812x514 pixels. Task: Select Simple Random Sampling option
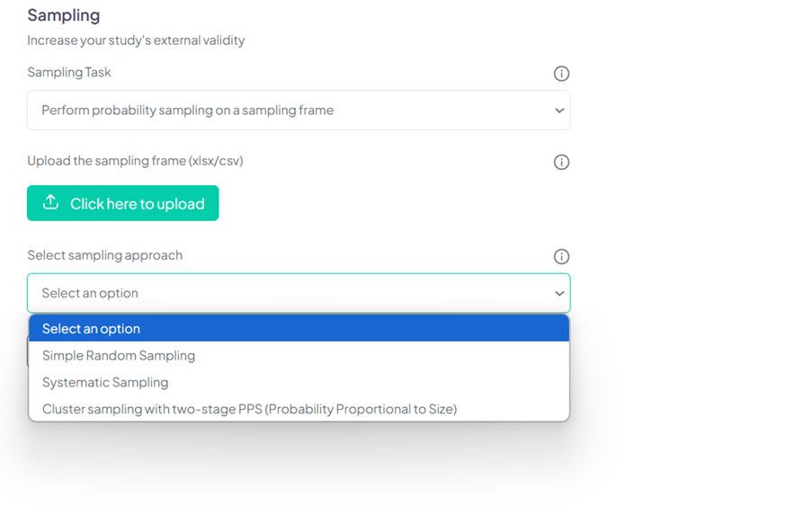[x=119, y=356]
